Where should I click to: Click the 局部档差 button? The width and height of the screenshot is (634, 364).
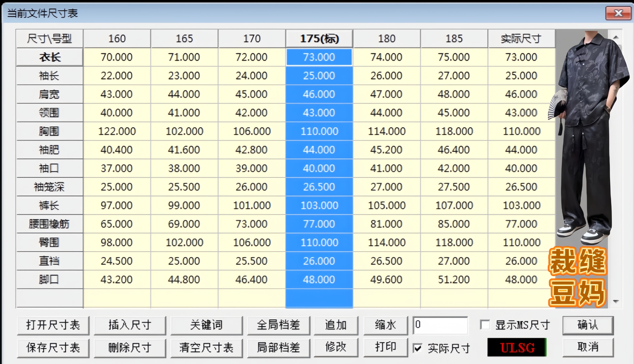click(278, 348)
